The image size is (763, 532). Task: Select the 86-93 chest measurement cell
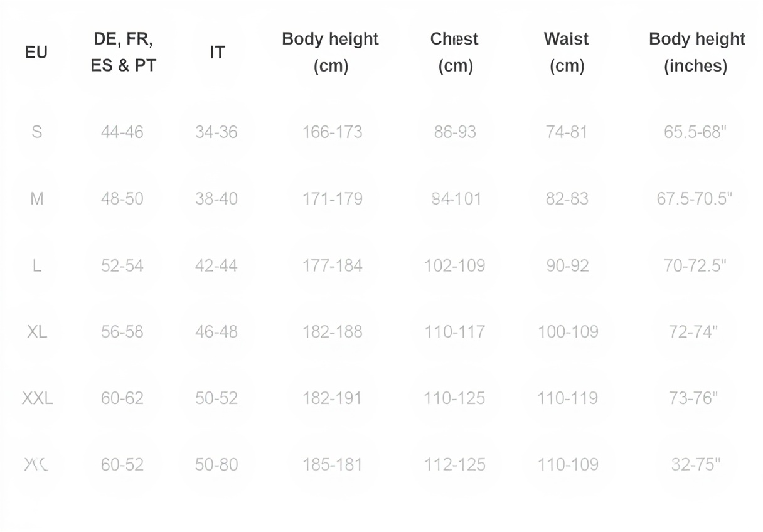pos(455,132)
